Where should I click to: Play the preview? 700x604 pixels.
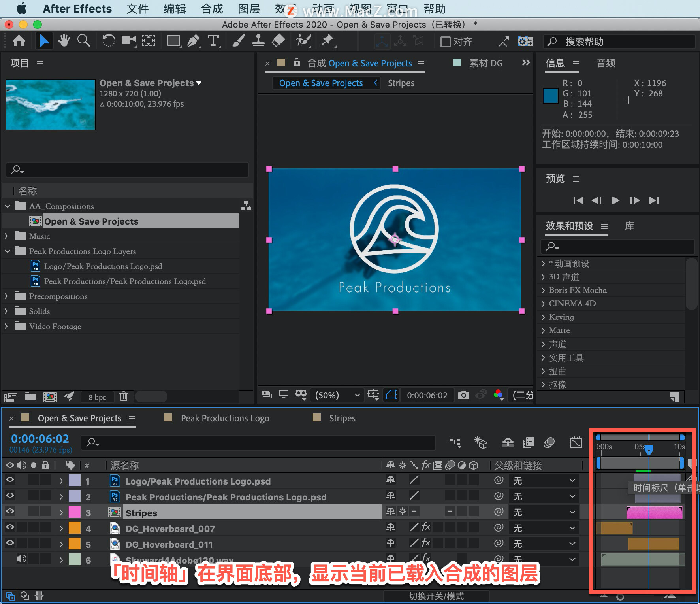[x=615, y=200]
